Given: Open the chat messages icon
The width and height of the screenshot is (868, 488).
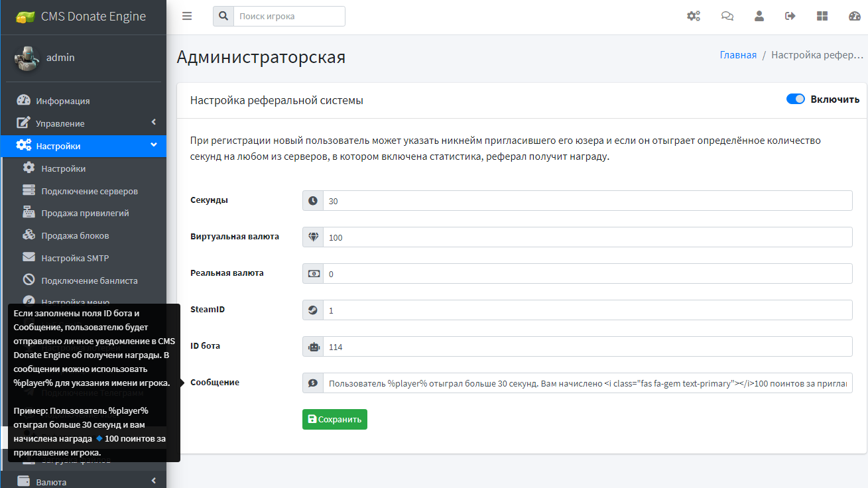Looking at the screenshot, I should 727,16.
